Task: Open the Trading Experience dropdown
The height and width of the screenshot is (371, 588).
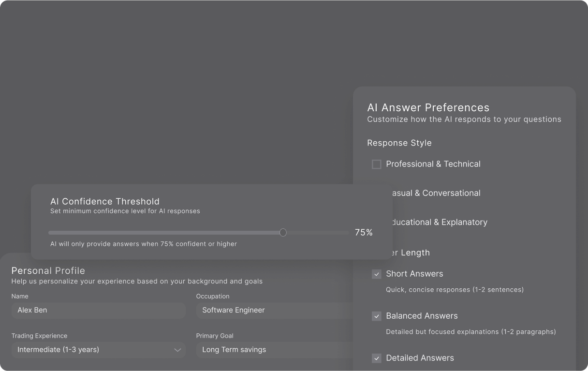Action: point(98,350)
